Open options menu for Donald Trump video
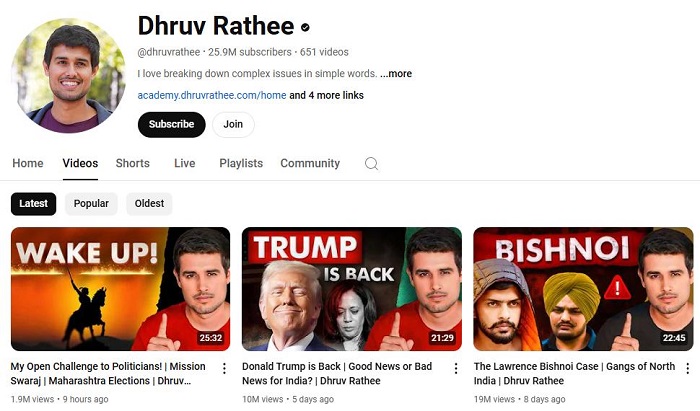The width and height of the screenshot is (700, 411). pos(456,368)
